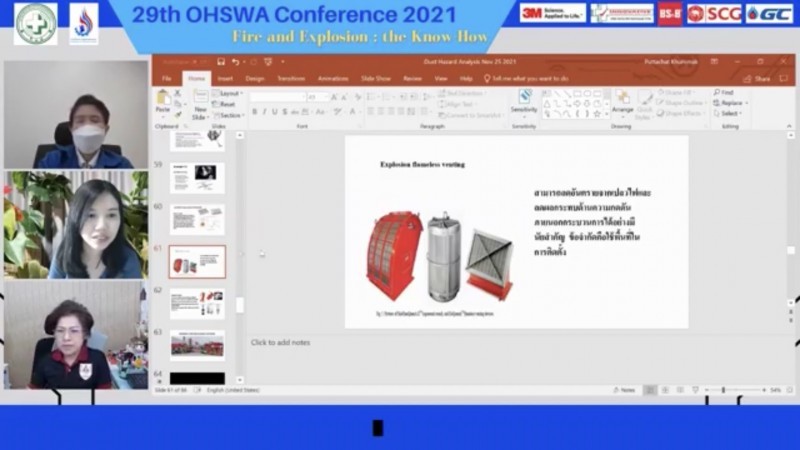Click the Undo arrow icon
800x450 pixels.
click(233, 62)
